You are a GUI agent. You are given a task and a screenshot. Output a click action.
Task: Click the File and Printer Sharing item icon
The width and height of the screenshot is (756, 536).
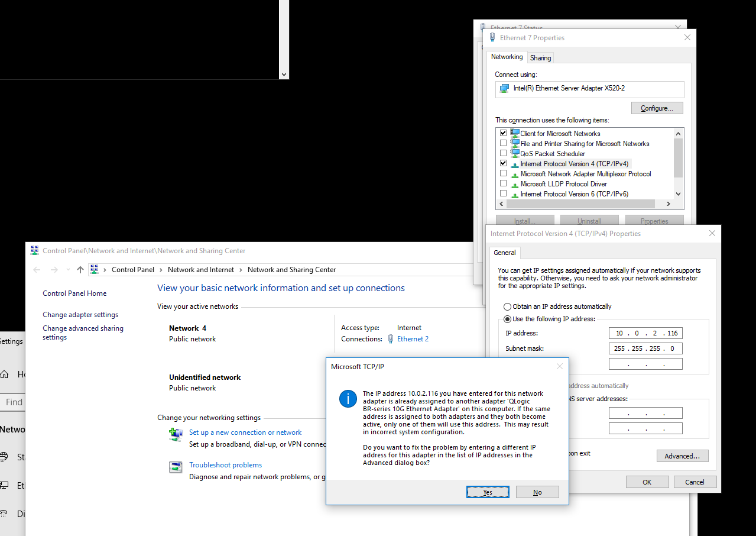click(x=515, y=143)
